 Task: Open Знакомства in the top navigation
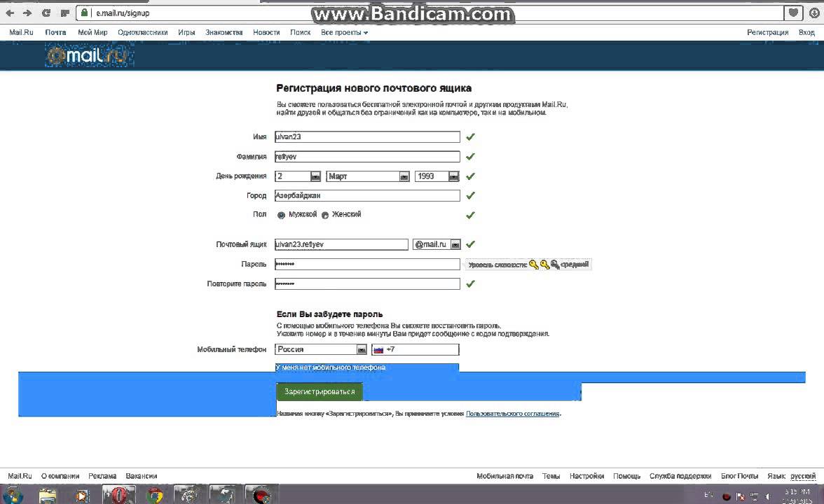coord(224,32)
